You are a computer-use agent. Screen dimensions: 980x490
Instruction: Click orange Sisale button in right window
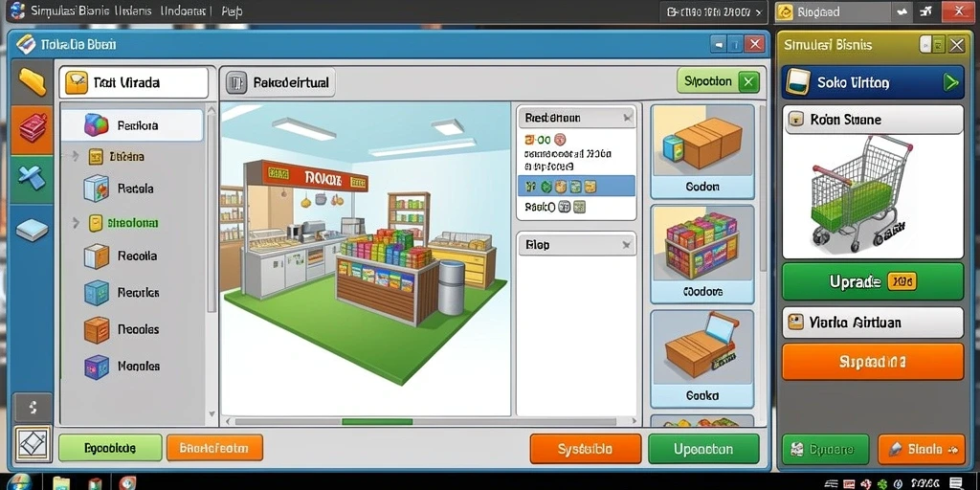921,449
